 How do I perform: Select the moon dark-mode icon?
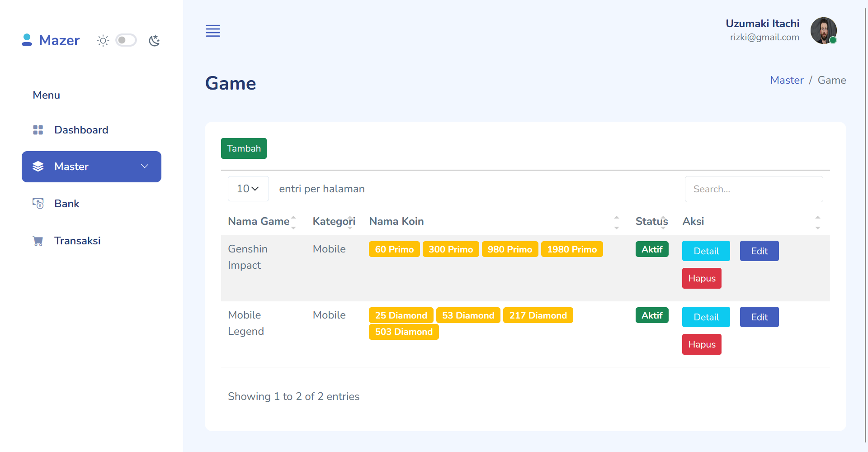pos(154,40)
